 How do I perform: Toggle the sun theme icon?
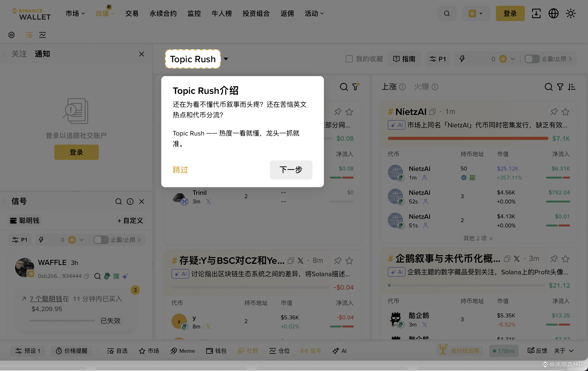tap(571, 13)
